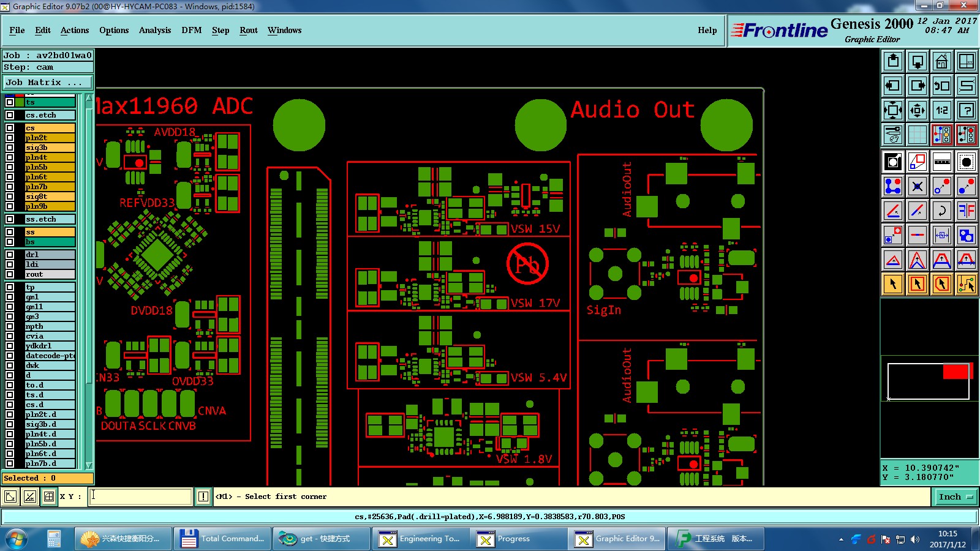Click the mirror FF icon
This screenshot has width=980, height=551.
click(966, 211)
